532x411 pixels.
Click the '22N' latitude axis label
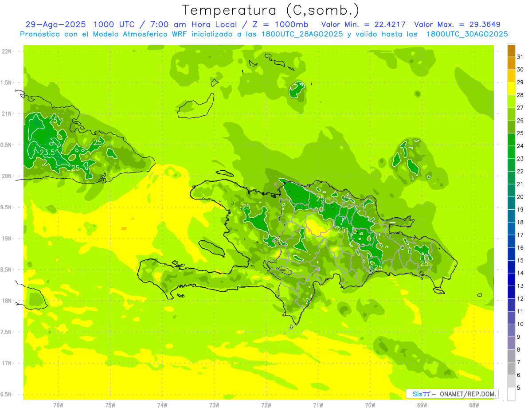[6, 51]
